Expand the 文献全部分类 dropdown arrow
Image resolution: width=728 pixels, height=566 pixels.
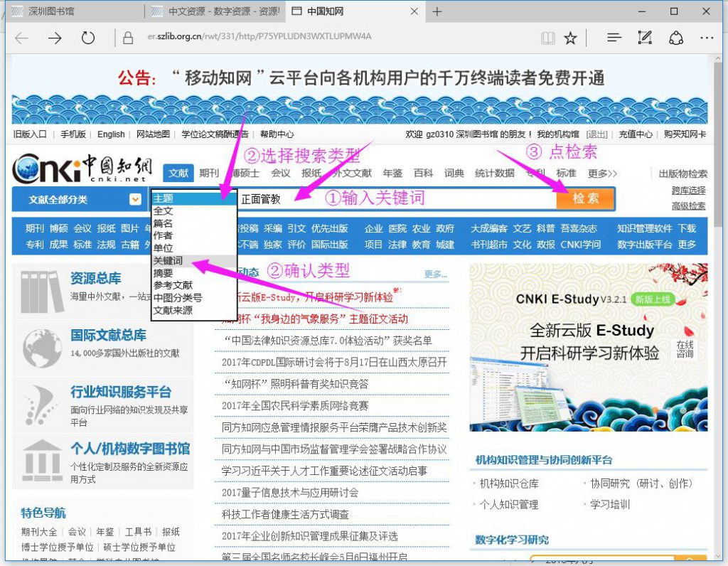point(135,200)
